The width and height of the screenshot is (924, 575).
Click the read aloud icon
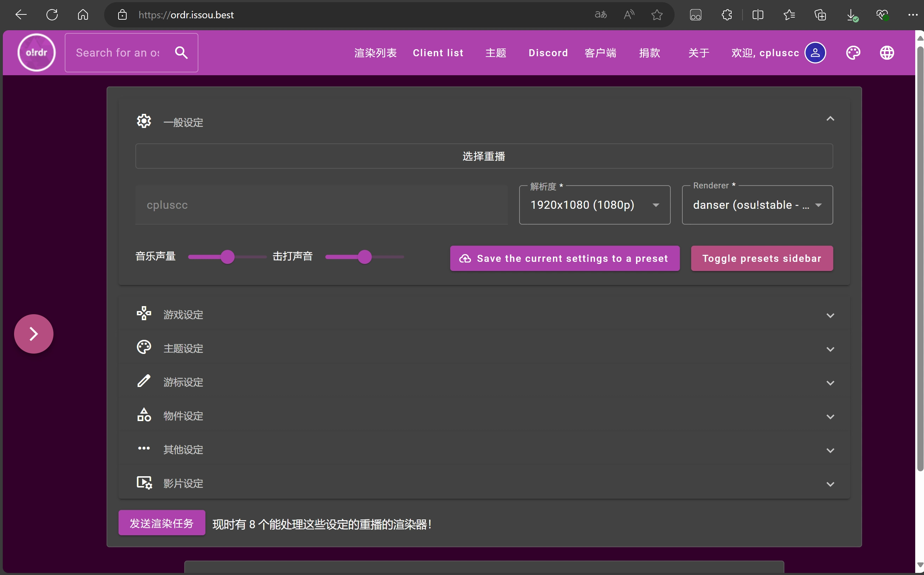629,15
